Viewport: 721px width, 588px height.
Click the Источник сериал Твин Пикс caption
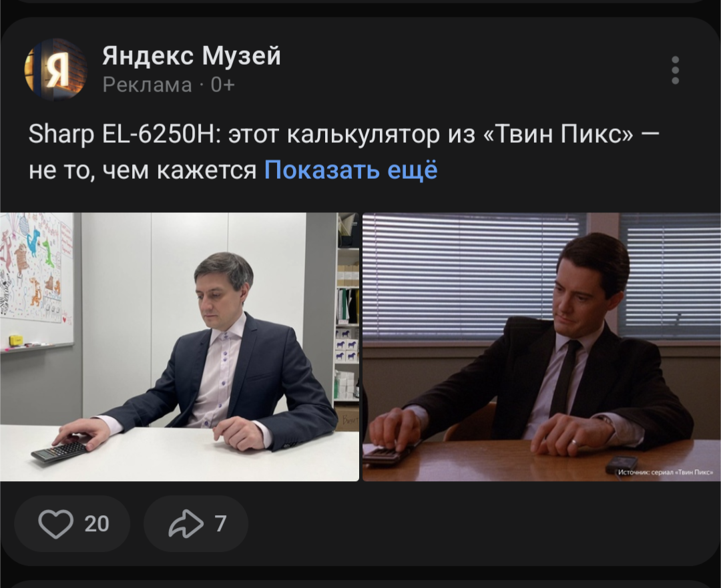665,472
